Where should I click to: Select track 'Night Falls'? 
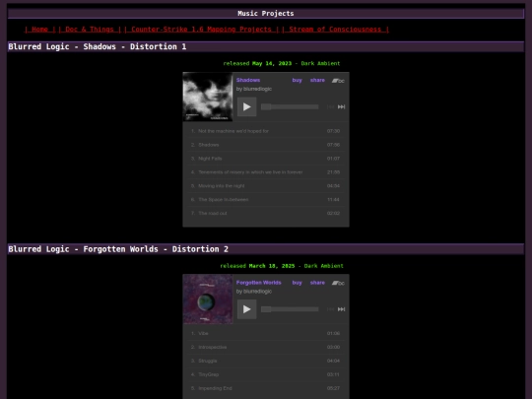[266, 159]
